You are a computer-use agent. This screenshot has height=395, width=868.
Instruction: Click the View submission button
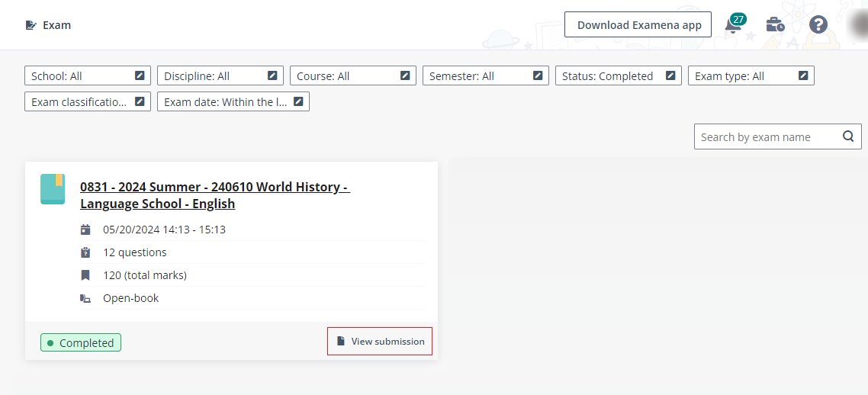pos(380,342)
